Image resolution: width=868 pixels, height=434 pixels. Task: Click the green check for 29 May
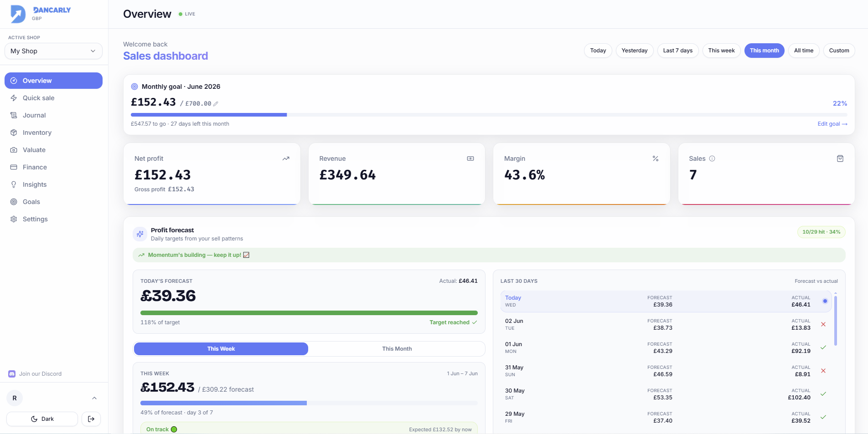823,417
